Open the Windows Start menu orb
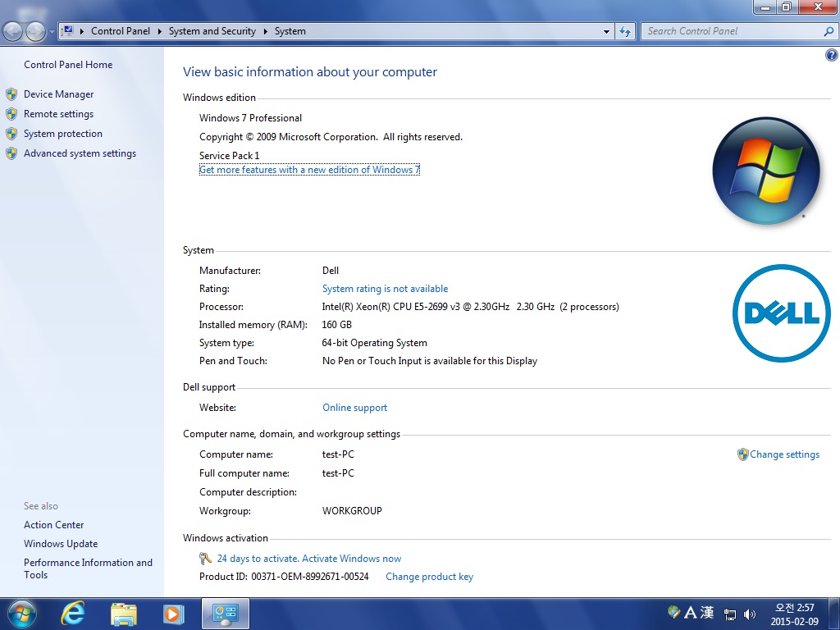Viewport: 840px width, 630px height. pos(22,614)
